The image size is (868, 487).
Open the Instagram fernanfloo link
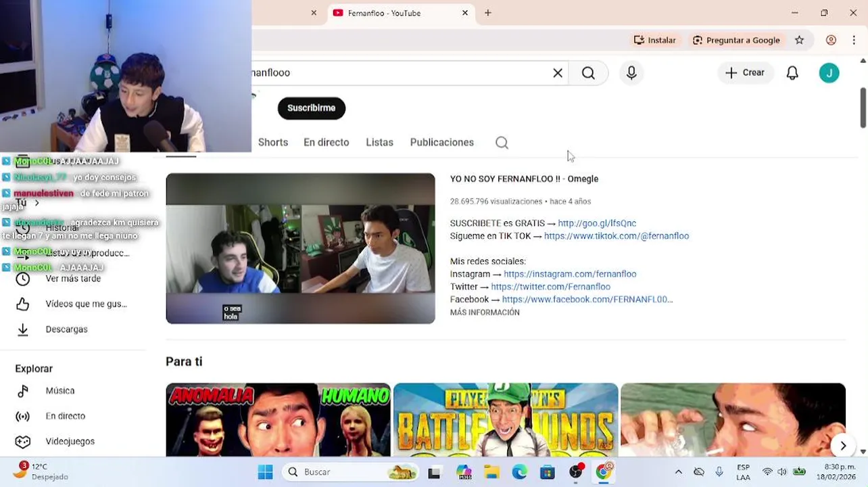tap(570, 274)
